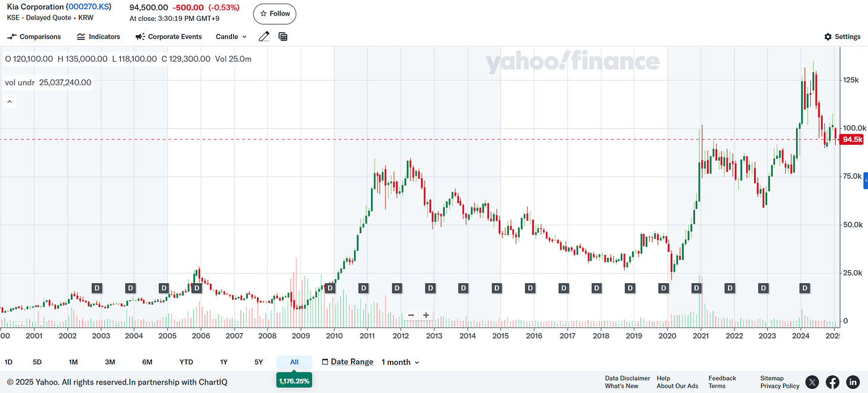
Task: Click the vol undr 25,037,240.00 legend
Action: [x=48, y=82]
